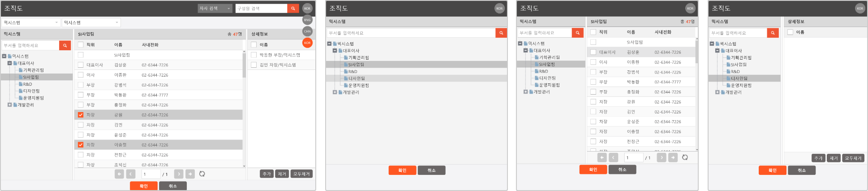The width and height of the screenshot is (868, 191).
Task: Collapse 대표이사 node in first panel tree
Action: point(10,63)
